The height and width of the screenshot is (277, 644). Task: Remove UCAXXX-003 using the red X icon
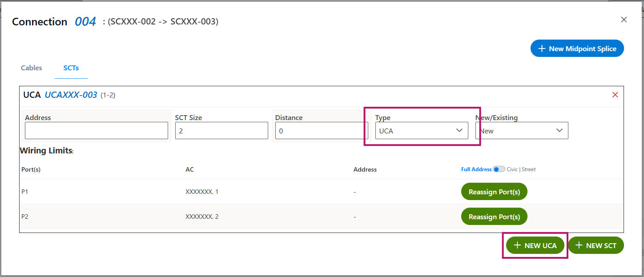615,95
